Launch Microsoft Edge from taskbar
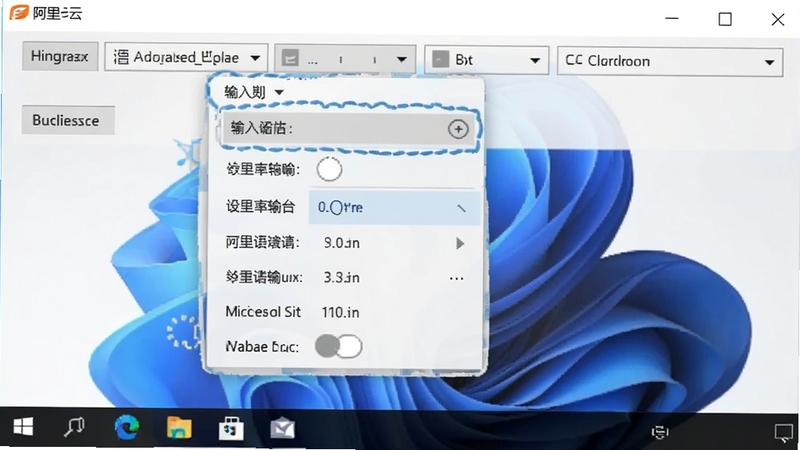Image resolution: width=800 pixels, height=450 pixels. (126, 427)
